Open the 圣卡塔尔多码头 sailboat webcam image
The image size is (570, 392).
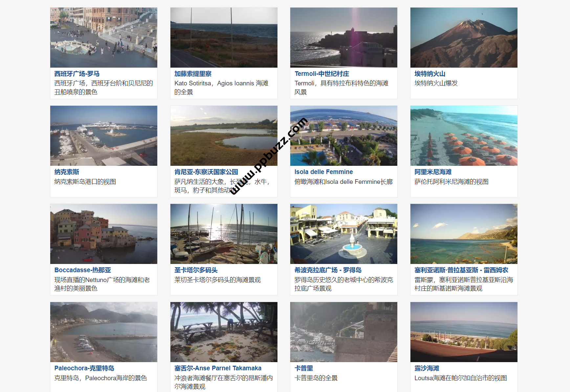(224, 234)
